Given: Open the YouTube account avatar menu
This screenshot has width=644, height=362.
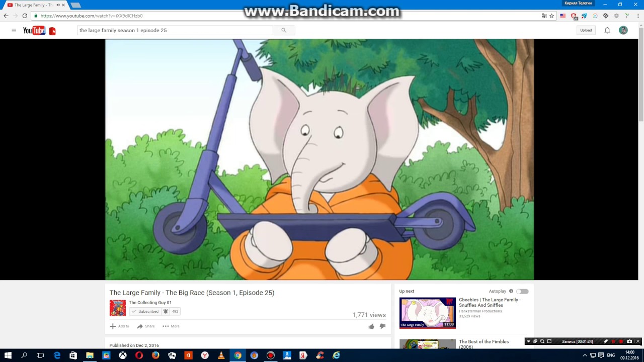Looking at the screenshot, I should 623,30.
